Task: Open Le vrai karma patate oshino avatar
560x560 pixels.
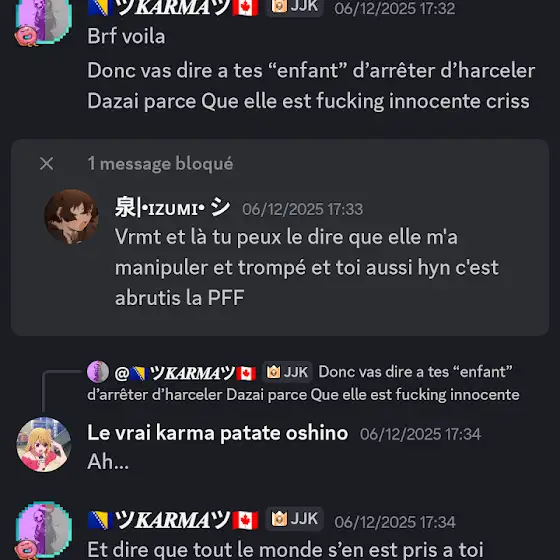Action: (44, 445)
